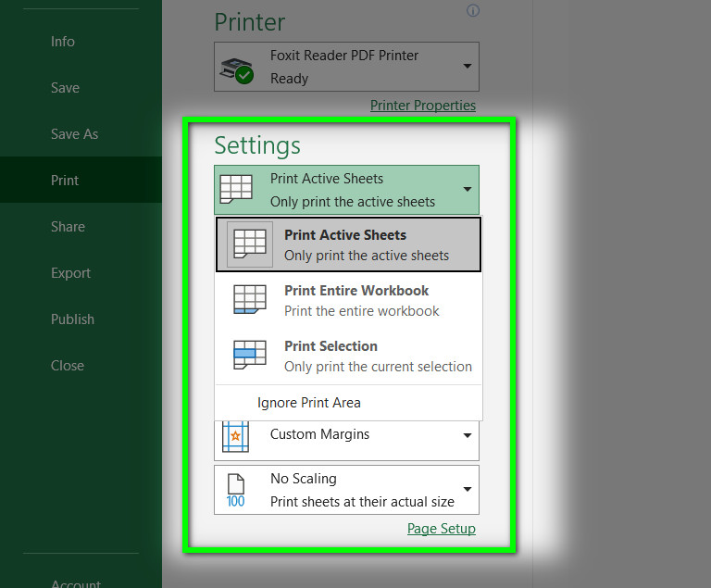Go to Save As in sidebar
Image resolution: width=711 pixels, height=588 pixels.
point(74,134)
